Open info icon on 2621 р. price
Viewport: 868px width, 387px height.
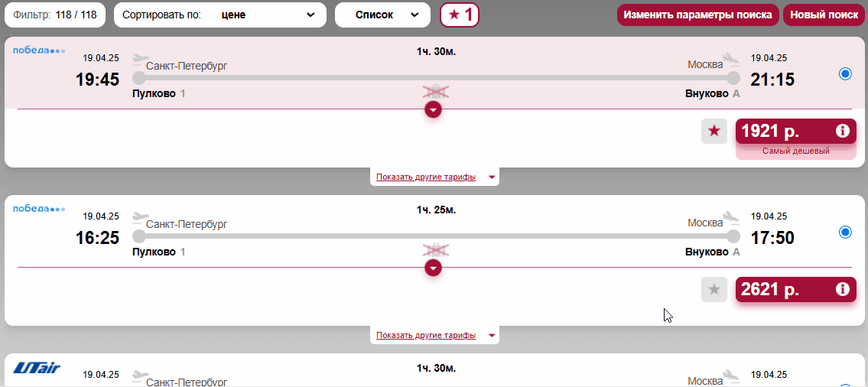click(842, 289)
